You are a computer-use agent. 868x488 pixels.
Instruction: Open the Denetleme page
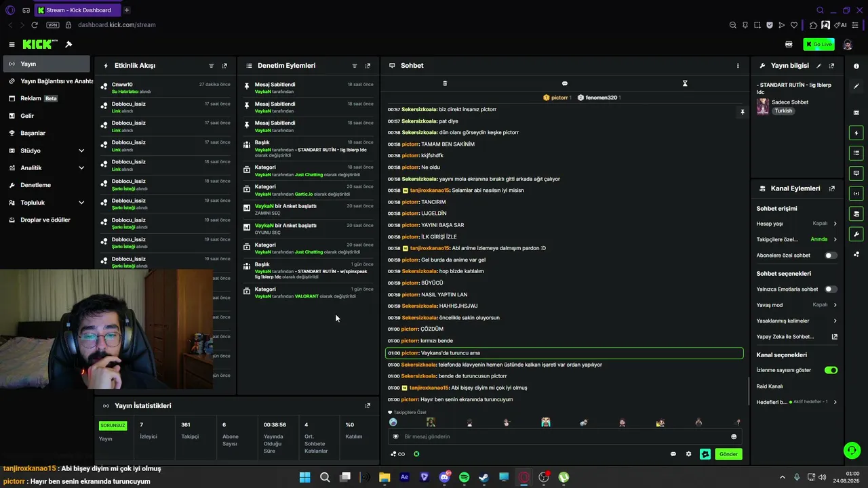pyautogui.click(x=45, y=185)
